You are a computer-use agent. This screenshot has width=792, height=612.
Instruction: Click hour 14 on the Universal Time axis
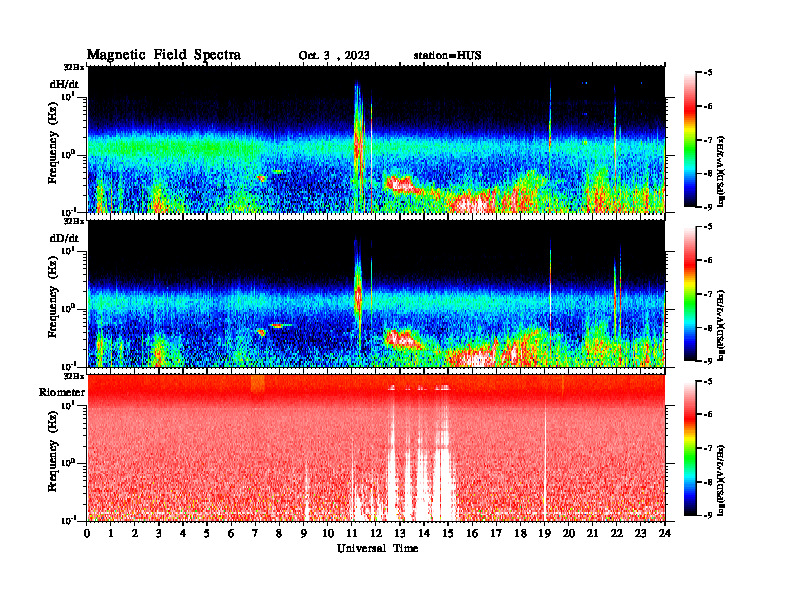424,533
